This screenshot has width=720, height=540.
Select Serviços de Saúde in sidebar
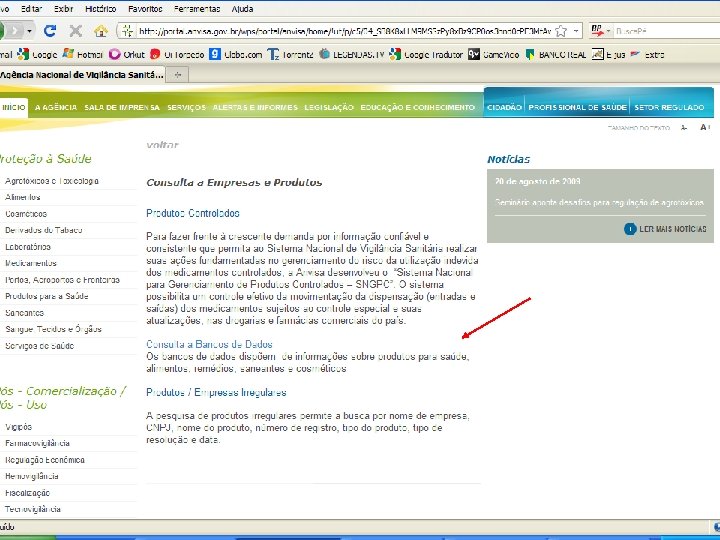pyautogui.click(x=39, y=346)
